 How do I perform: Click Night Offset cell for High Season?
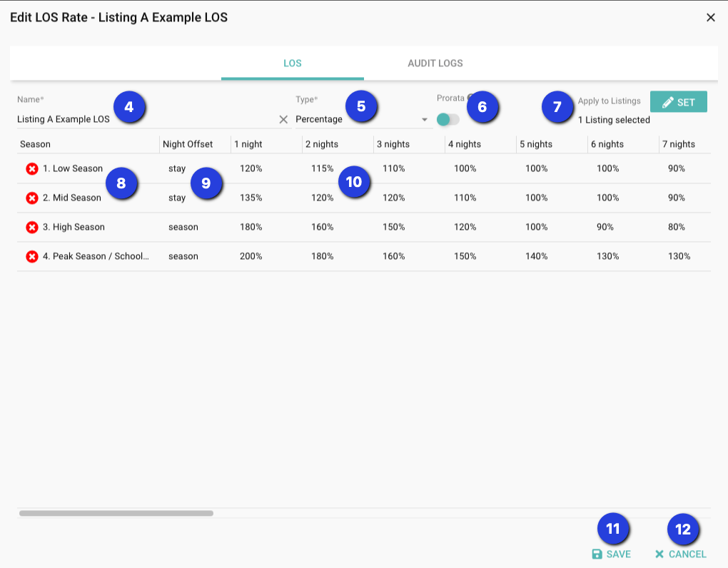point(183,228)
